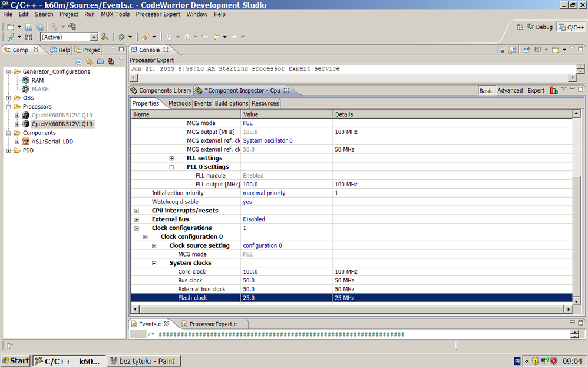588x368 pixels.
Task: Click the green Debug bug toolbar icon
Action: tap(121, 37)
